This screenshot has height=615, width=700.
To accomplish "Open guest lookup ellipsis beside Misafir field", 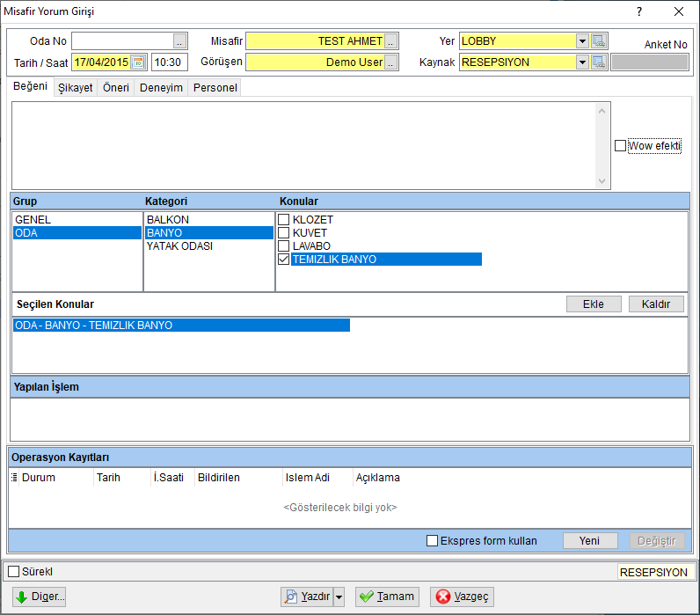I will click(x=390, y=41).
